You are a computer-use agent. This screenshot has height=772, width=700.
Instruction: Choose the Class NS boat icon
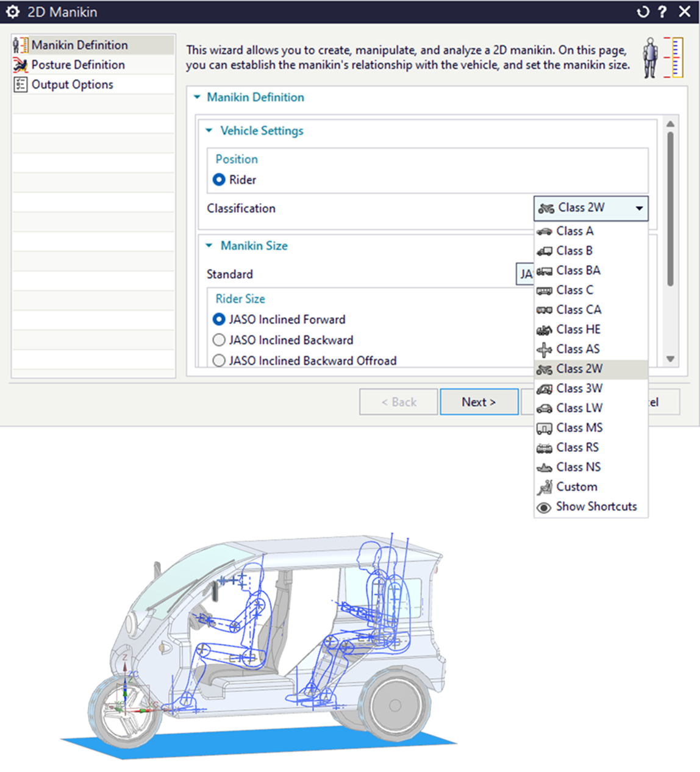pos(545,468)
